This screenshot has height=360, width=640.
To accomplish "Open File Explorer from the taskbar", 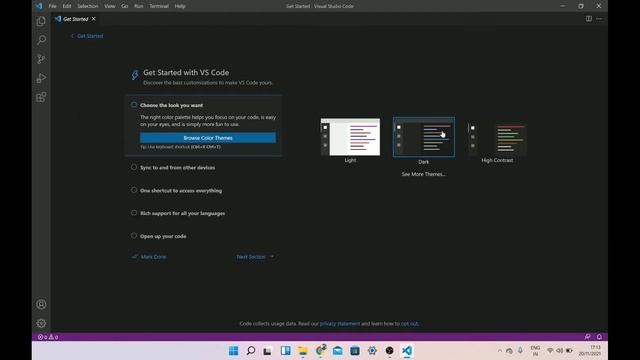I will coord(303,351).
